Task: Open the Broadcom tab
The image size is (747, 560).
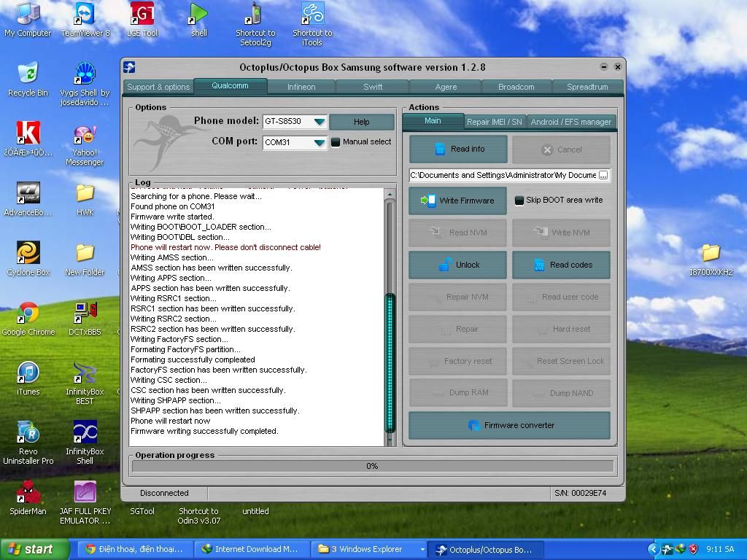Action: click(516, 87)
